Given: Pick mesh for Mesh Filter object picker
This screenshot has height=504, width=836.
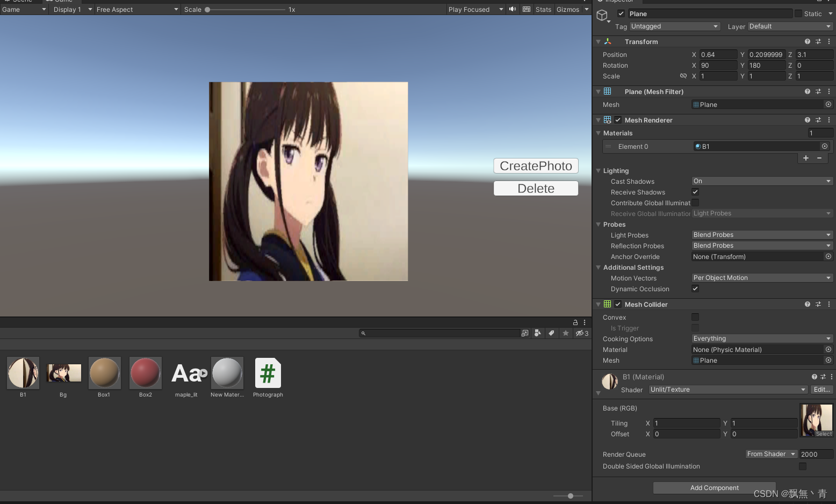Looking at the screenshot, I should (x=828, y=104).
